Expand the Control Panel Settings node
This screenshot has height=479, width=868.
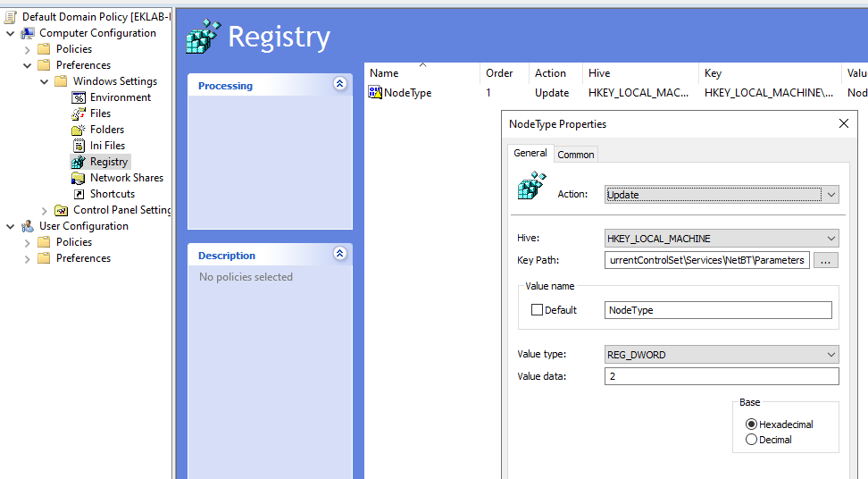[x=45, y=210]
